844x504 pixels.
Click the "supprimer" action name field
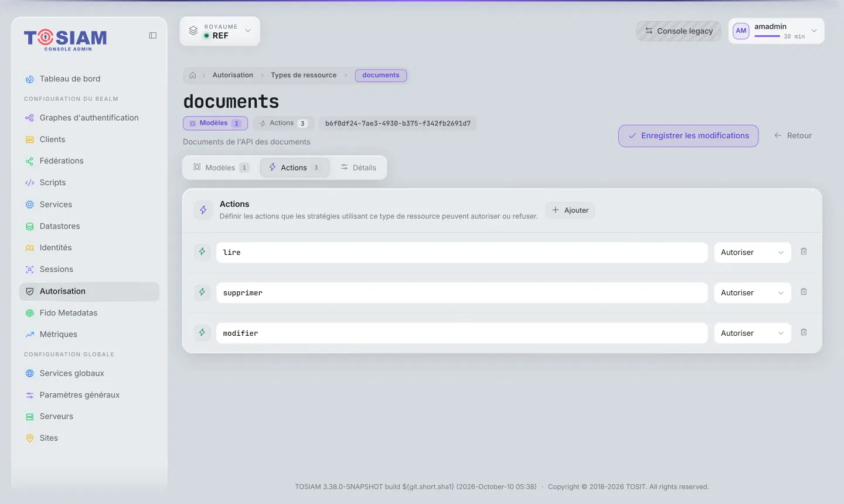point(462,293)
